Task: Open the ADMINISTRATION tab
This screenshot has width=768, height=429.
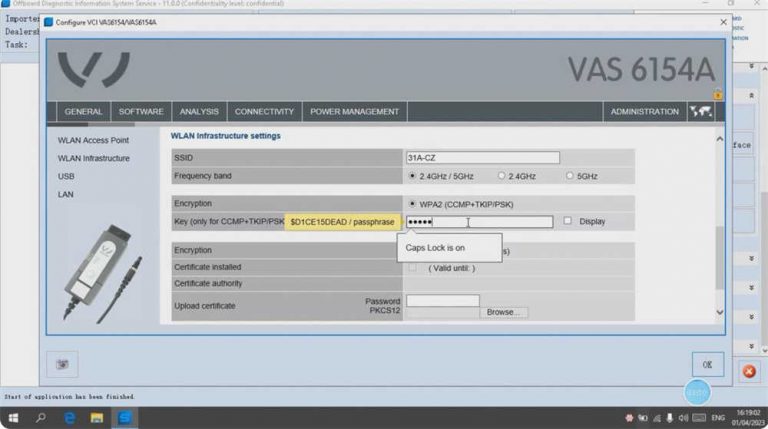Action: click(x=644, y=112)
